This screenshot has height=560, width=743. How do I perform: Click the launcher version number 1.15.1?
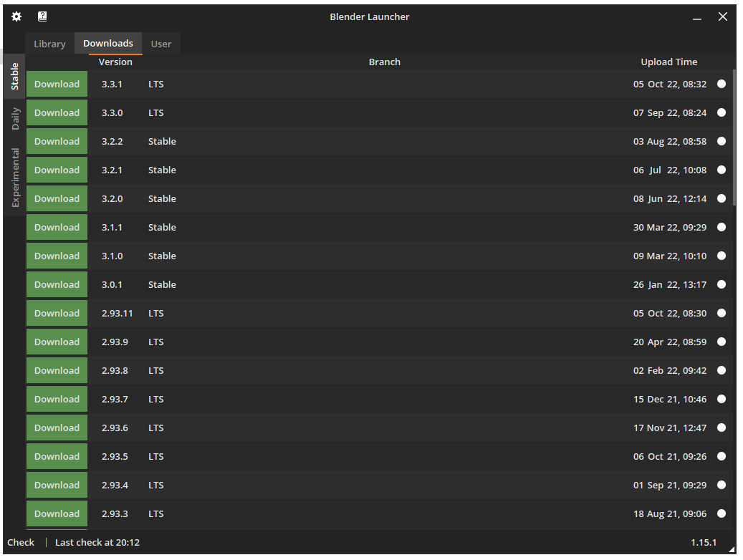(704, 543)
